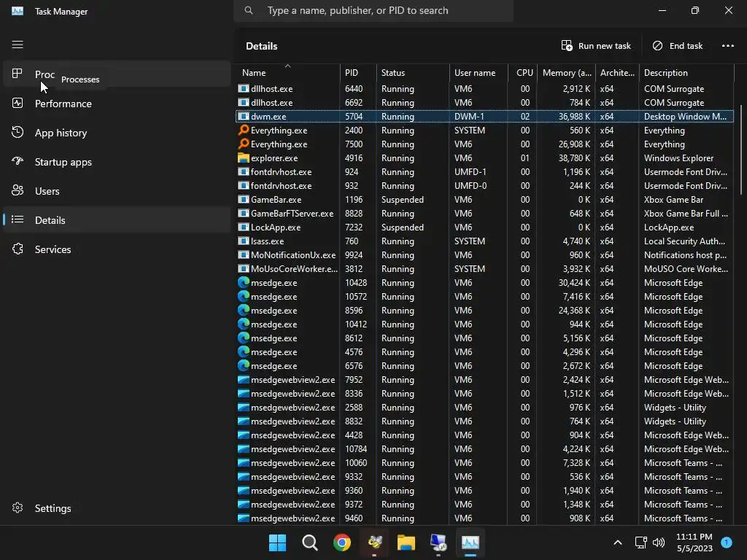
Task: Click the Suspended status of LockApp.exe
Action: pyautogui.click(x=402, y=227)
